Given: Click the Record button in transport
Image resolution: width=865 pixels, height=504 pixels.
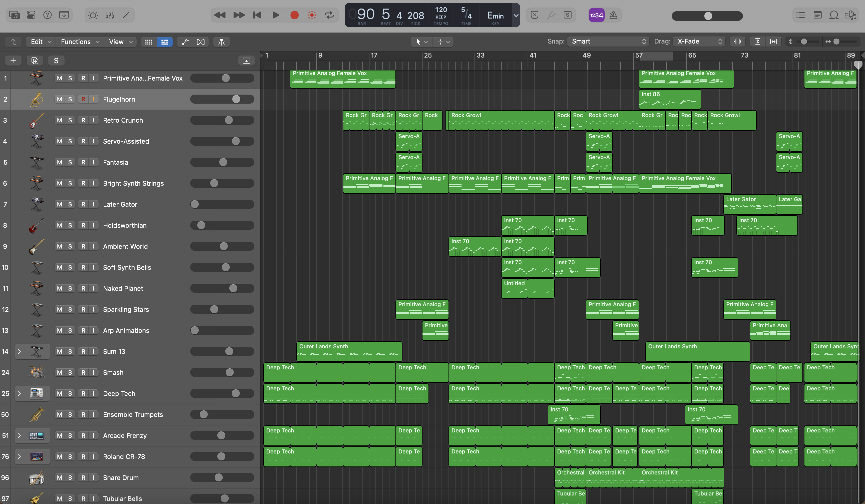Looking at the screenshot, I should coord(294,15).
